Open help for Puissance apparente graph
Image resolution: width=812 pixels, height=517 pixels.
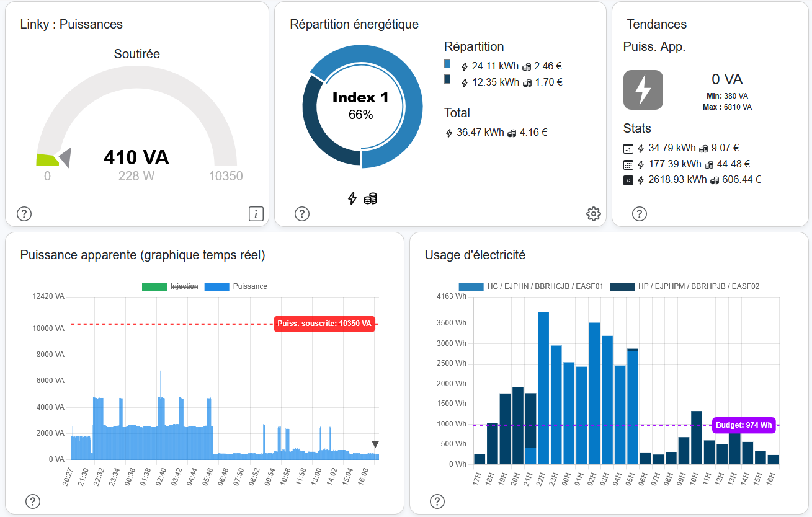[32, 502]
